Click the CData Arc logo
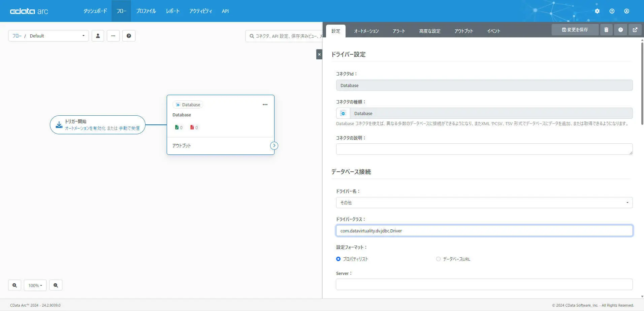 click(29, 11)
